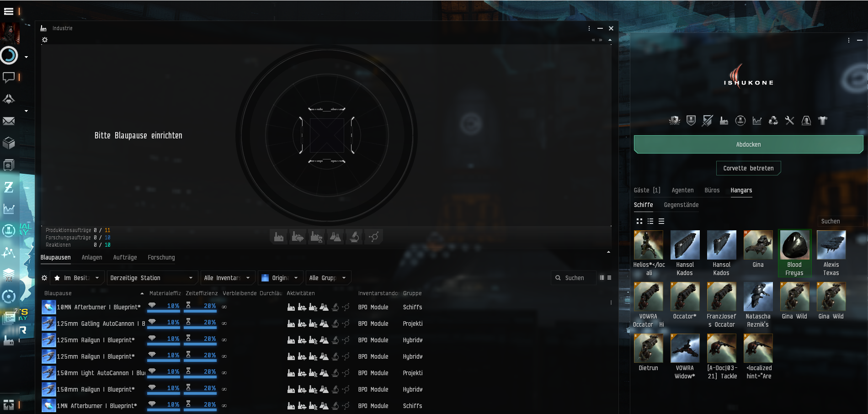Viewport: 868px width, 414px height.
Task: Open the Agenten station tab
Action: (683, 190)
